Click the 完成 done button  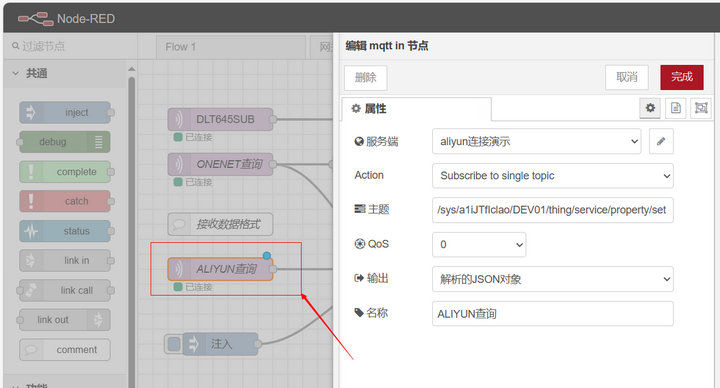click(682, 77)
